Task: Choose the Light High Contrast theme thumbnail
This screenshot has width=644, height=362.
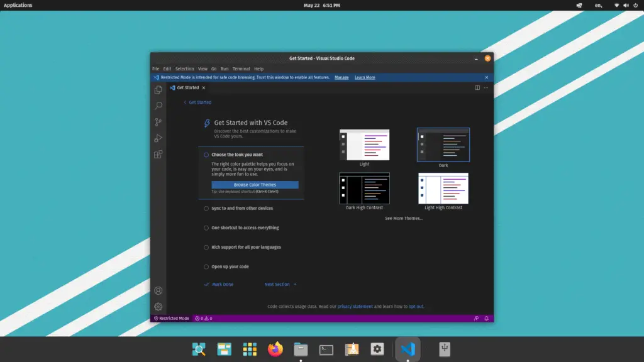Action: pyautogui.click(x=443, y=189)
